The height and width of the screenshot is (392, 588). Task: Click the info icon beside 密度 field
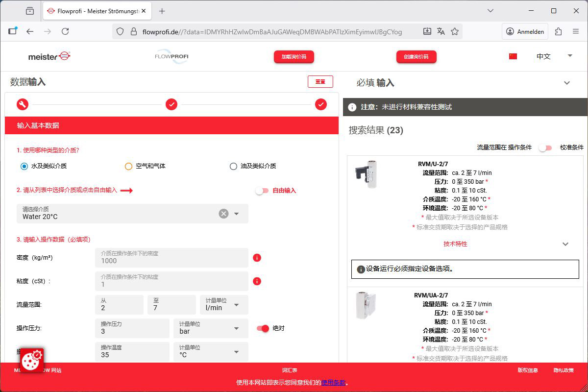(x=257, y=257)
